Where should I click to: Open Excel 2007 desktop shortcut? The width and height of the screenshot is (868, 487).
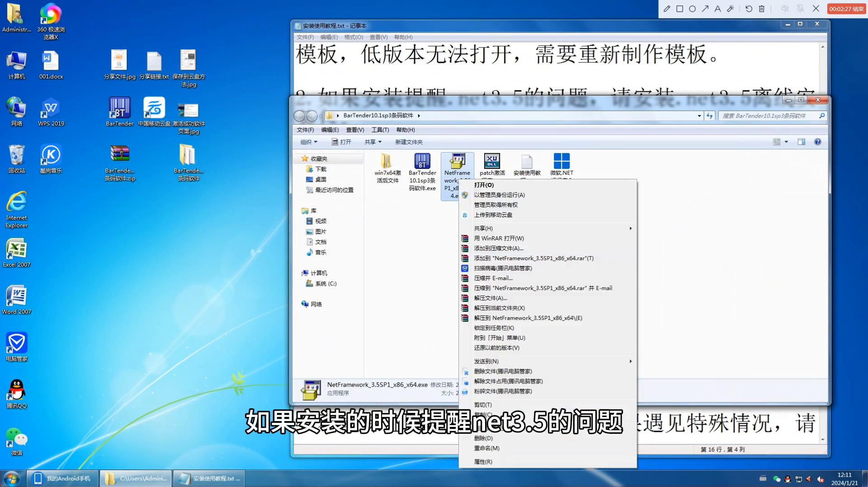(x=17, y=253)
